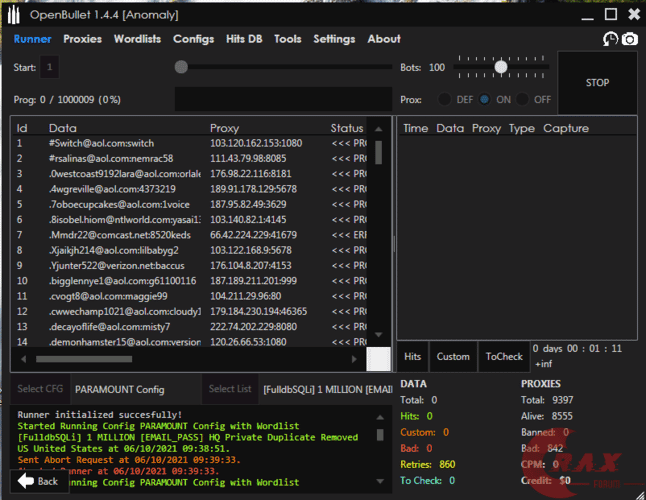Hit the STOP button
Image resolution: width=646 pixels, height=500 pixels.
click(597, 83)
